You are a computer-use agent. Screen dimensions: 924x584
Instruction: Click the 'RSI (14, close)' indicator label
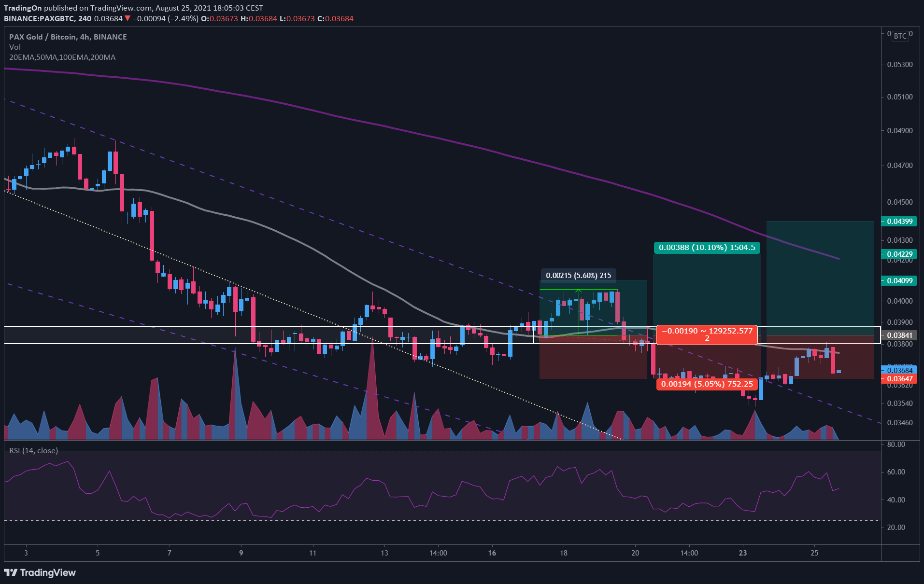point(34,451)
